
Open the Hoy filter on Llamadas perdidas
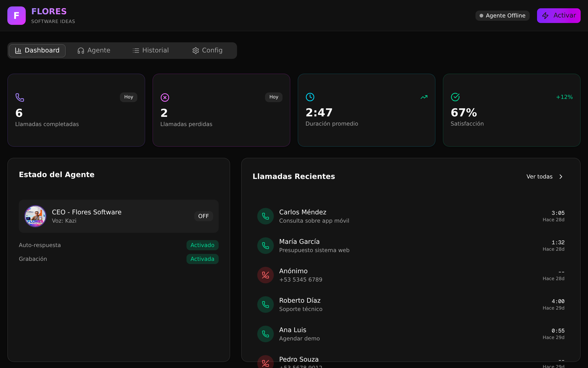[274, 97]
